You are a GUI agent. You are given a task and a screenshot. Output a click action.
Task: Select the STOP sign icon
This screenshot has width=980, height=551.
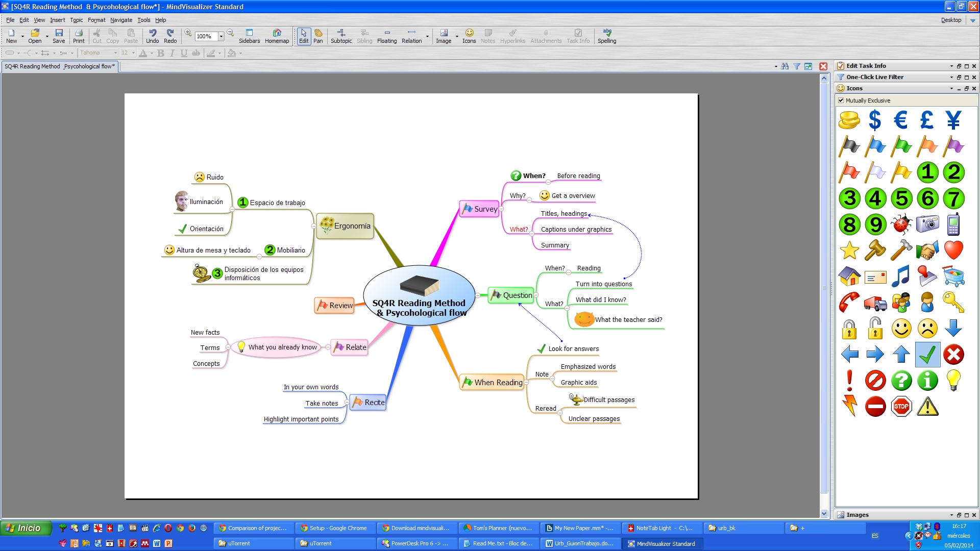point(901,407)
